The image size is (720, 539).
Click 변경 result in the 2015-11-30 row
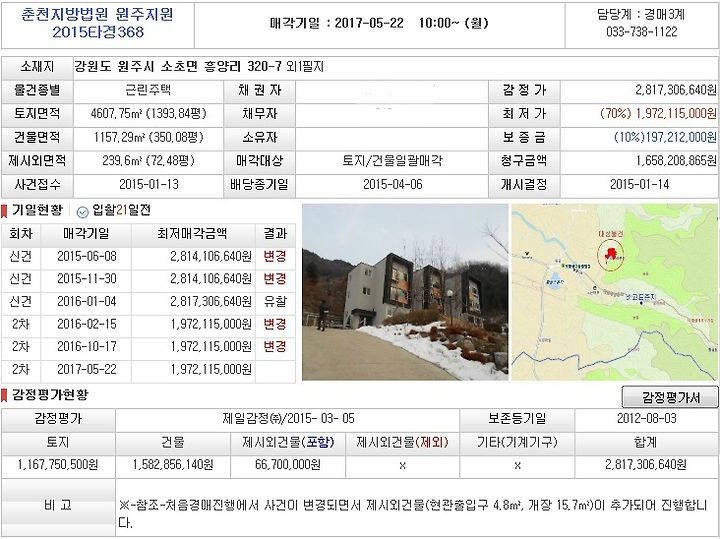click(275, 279)
